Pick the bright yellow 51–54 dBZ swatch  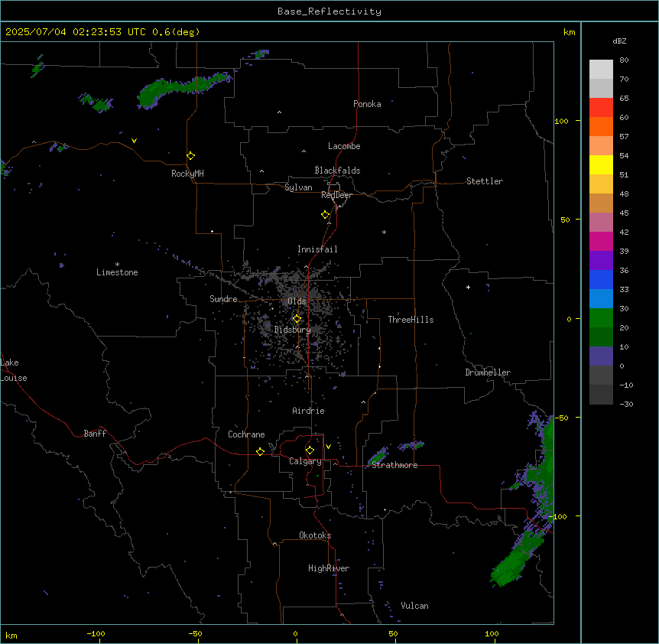601,164
